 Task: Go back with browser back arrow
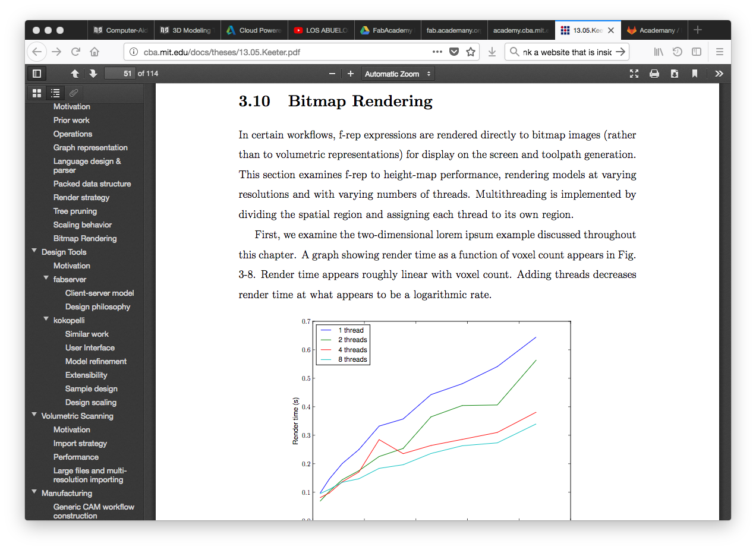pyautogui.click(x=37, y=52)
